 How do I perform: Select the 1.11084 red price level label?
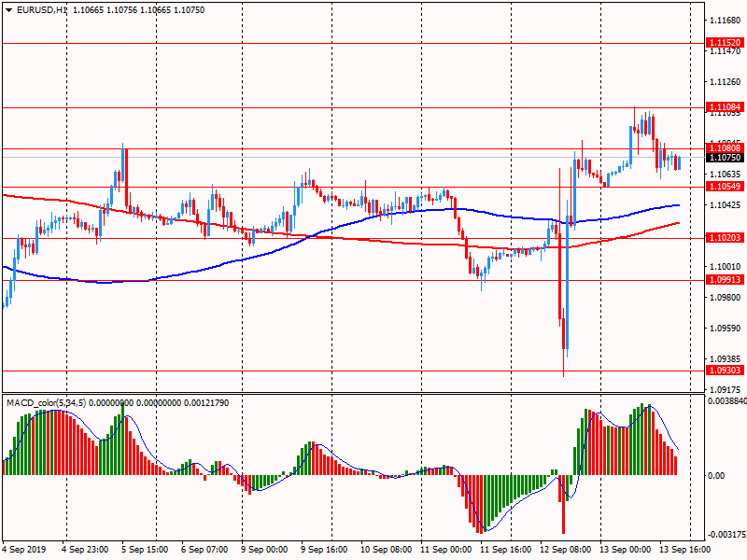coord(726,107)
